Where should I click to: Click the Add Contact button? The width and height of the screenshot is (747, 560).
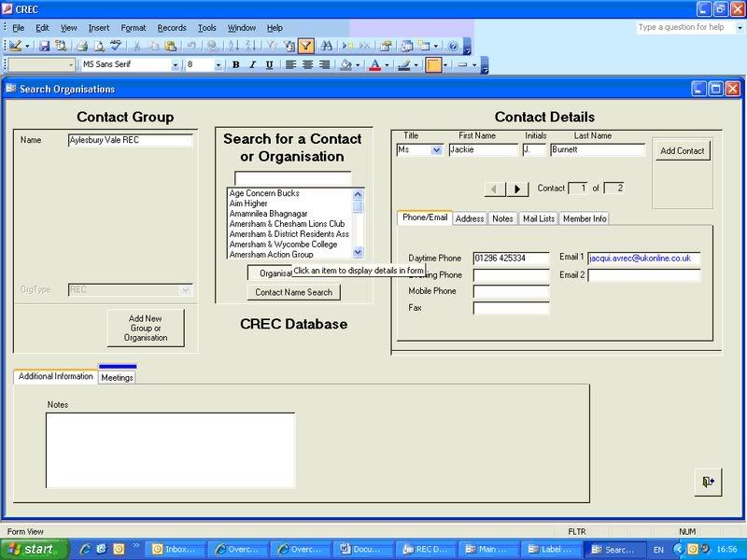(x=683, y=151)
